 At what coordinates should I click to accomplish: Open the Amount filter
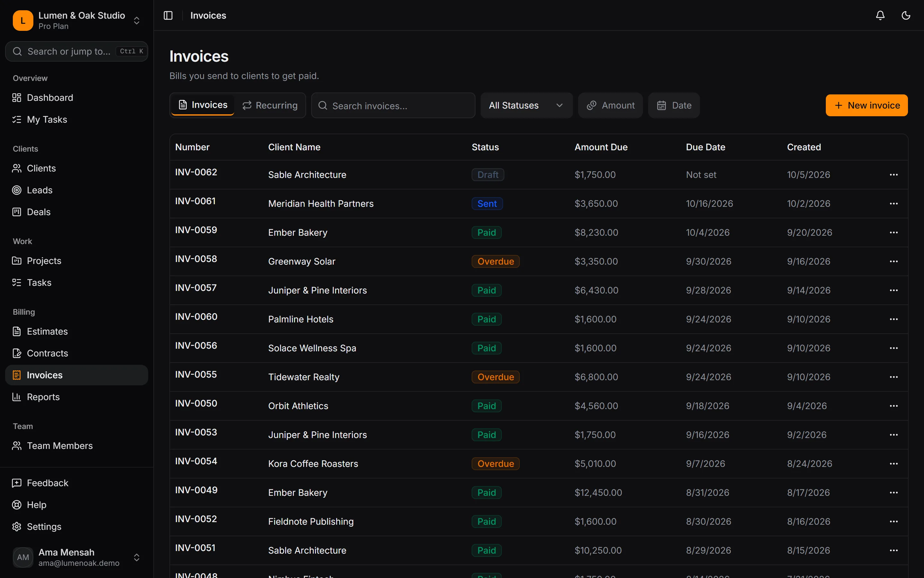coord(610,105)
